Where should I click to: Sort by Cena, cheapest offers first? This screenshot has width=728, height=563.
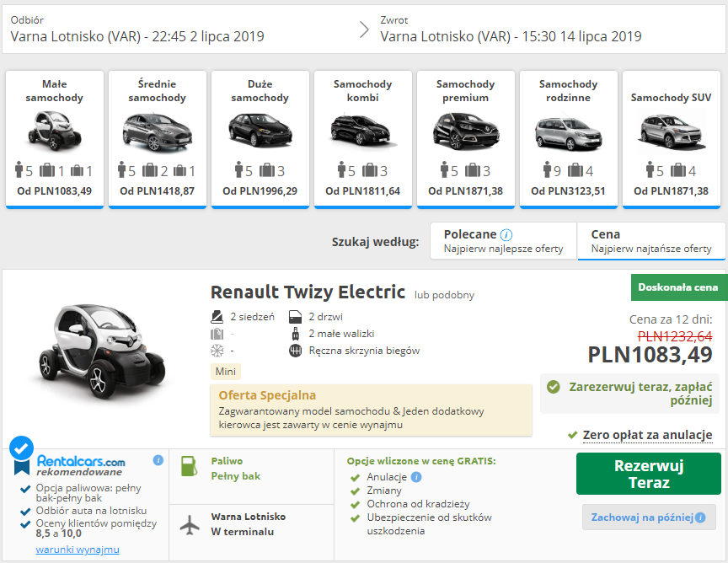pyautogui.click(x=651, y=240)
